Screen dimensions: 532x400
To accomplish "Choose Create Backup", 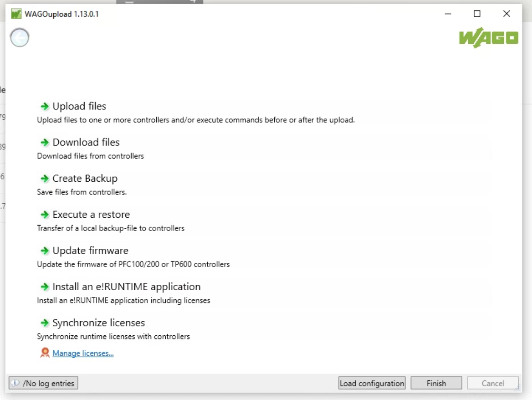I will (x=85, y=179).
